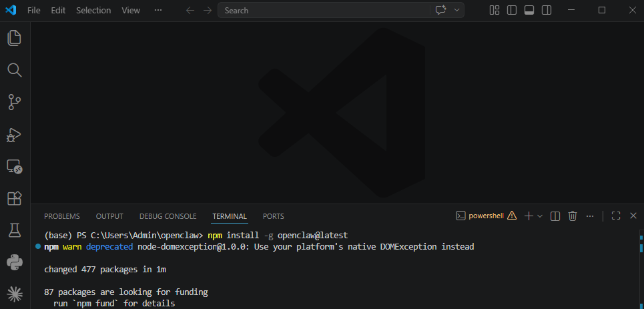
Task: Switch to the TERMINAL tab
Action: click(230, 216)
